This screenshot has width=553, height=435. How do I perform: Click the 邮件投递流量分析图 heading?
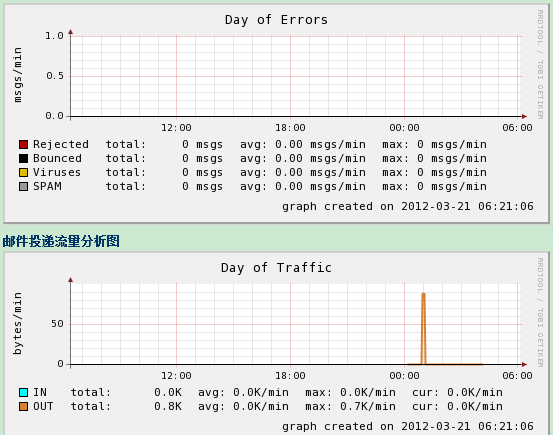pos(61,241)
